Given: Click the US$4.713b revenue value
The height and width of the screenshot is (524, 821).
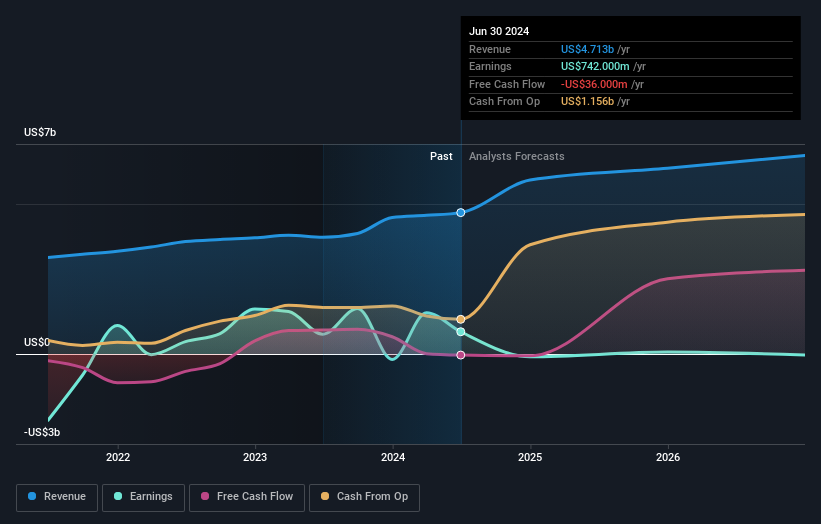Looking at the screenshot, I should click(587, 49).
